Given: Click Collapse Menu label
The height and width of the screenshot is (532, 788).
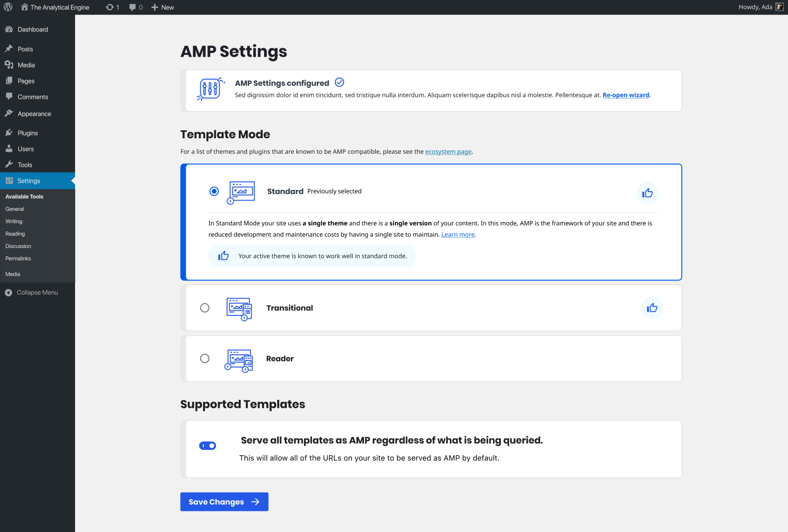Looking at the screenshot, I should click(38, 292).
